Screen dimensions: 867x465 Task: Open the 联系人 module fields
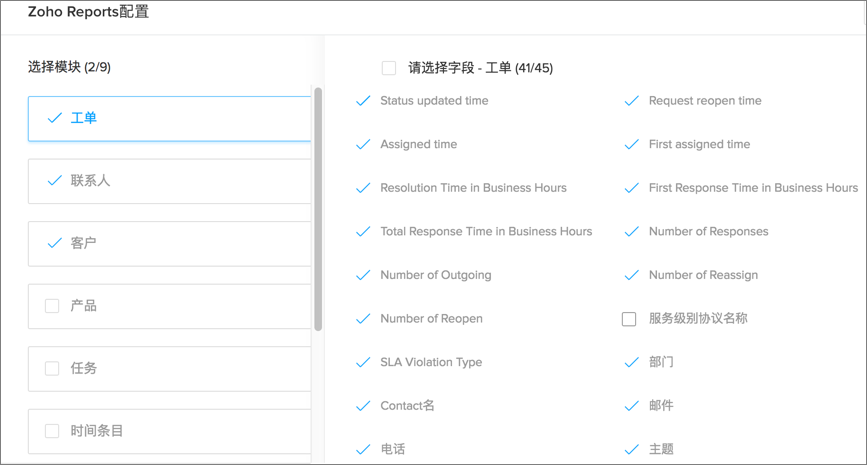(x=170, y=181)
